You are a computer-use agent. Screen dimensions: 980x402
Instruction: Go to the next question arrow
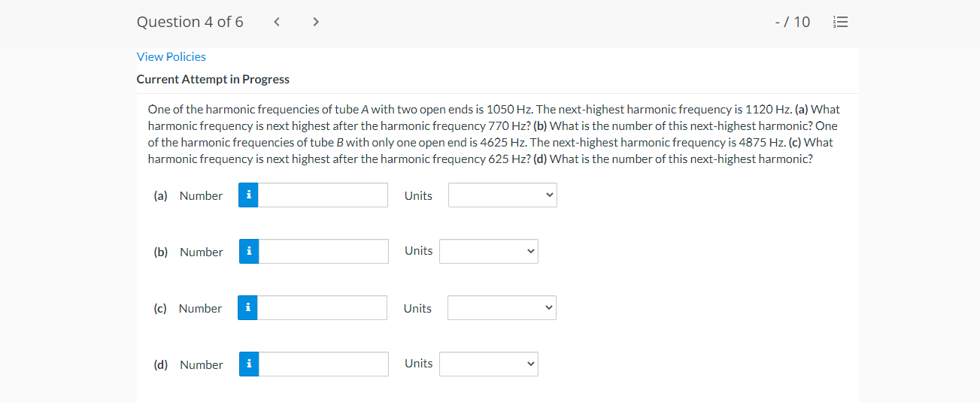316,22
